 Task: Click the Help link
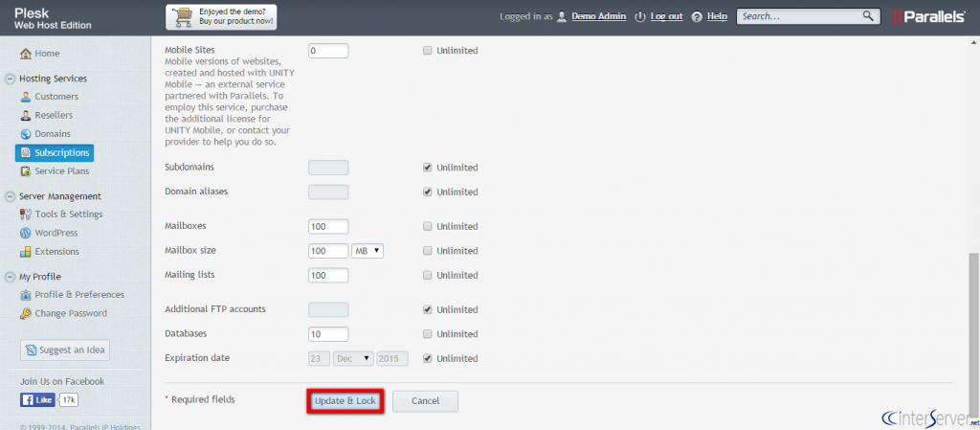[x=717, y=17]
